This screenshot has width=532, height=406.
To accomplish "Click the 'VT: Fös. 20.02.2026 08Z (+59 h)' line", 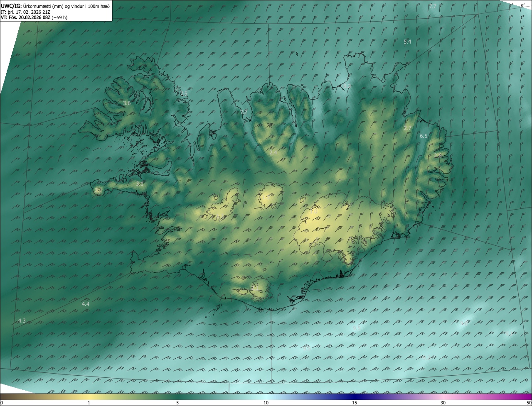I will pos(34,17).
